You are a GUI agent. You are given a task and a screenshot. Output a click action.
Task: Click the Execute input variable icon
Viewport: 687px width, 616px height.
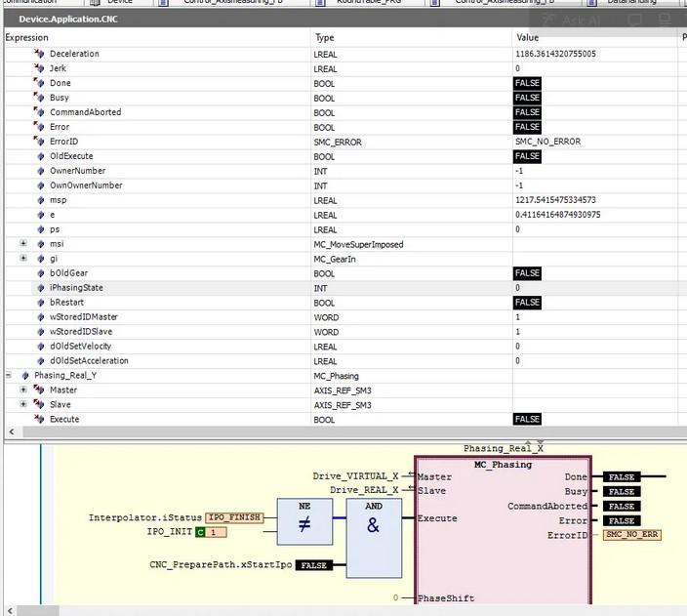pos(40,420)
